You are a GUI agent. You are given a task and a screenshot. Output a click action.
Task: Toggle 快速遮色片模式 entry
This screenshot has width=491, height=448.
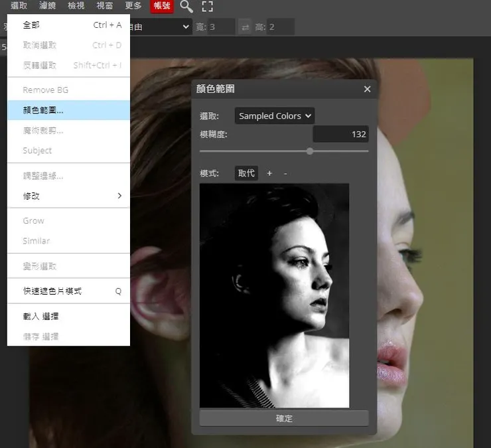[x=68, y=291]
